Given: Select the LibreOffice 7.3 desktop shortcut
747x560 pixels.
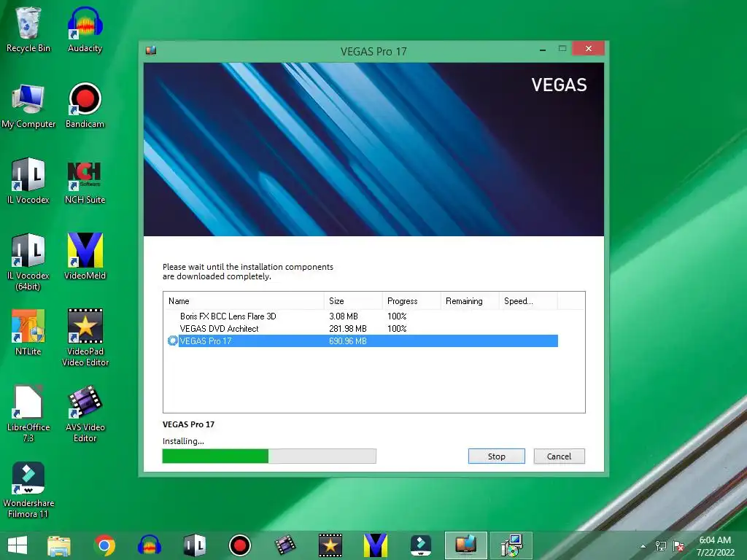Looking at the screenshot, I should (x=28, y=413).
